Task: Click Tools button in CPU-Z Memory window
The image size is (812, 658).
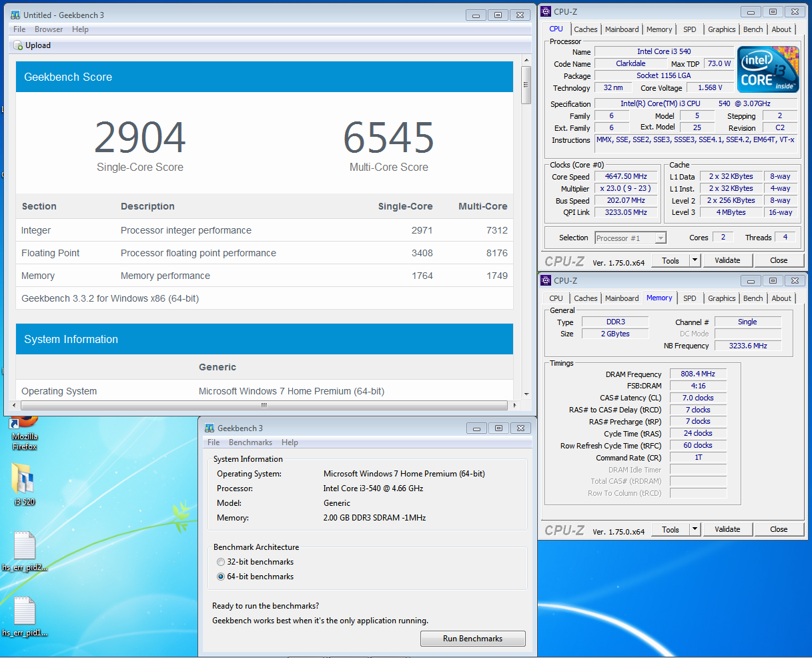Action: coord(671,529)
